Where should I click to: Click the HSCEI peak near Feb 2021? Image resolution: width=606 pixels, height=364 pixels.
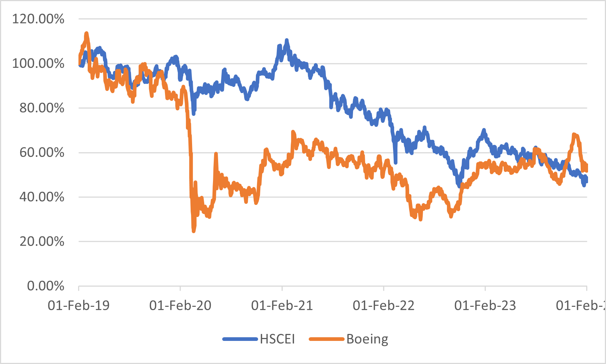287,40
